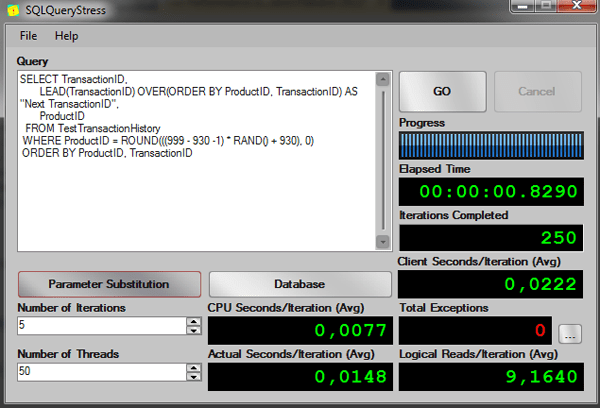Focus the Number of Threads field
This screenshot has width=600, height=408.
pos(102,372)
